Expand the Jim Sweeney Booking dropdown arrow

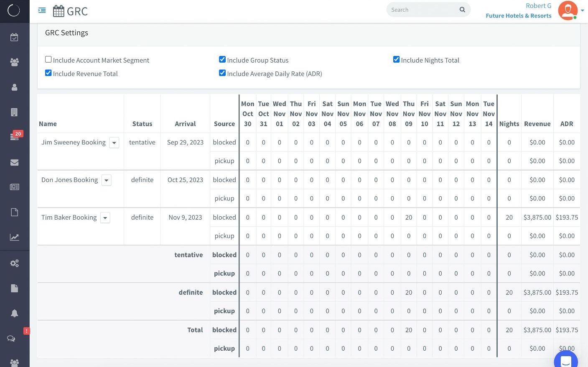coord(114,143)
